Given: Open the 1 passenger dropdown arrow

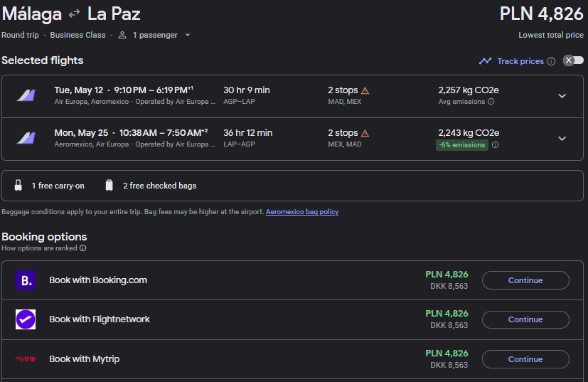Looking at the screenshot, I should pos(188,35).
